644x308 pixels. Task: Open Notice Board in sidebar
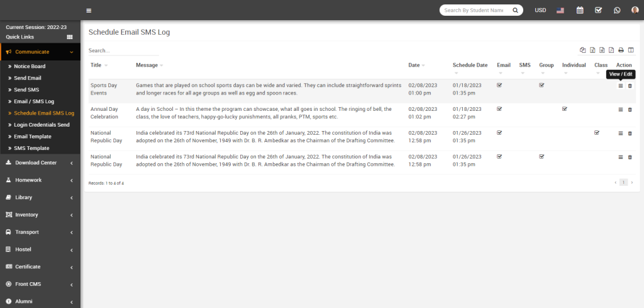[x=30, y=66]
